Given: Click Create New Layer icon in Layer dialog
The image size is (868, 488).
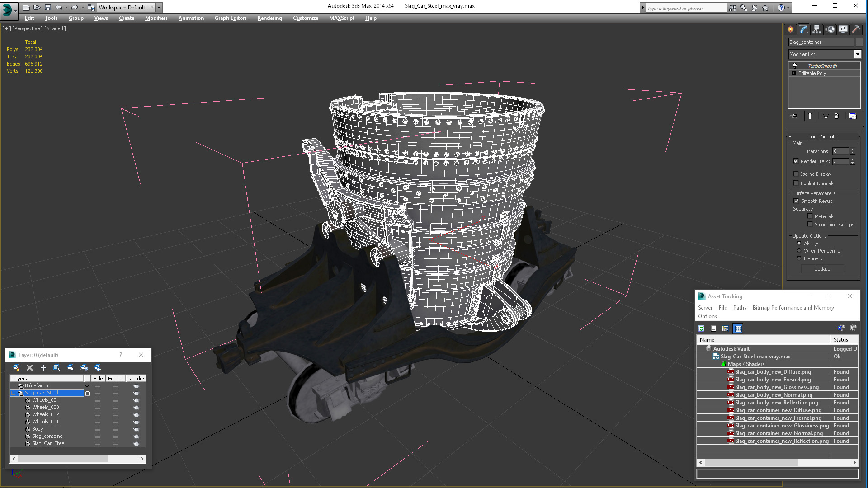Looking at the screenshot, I should click(x=16, y=368).
